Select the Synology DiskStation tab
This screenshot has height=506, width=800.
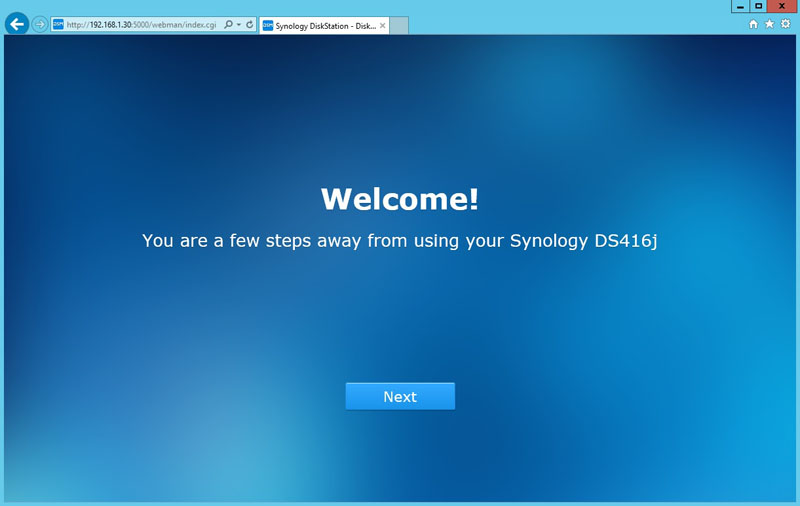tap(324, 26)
